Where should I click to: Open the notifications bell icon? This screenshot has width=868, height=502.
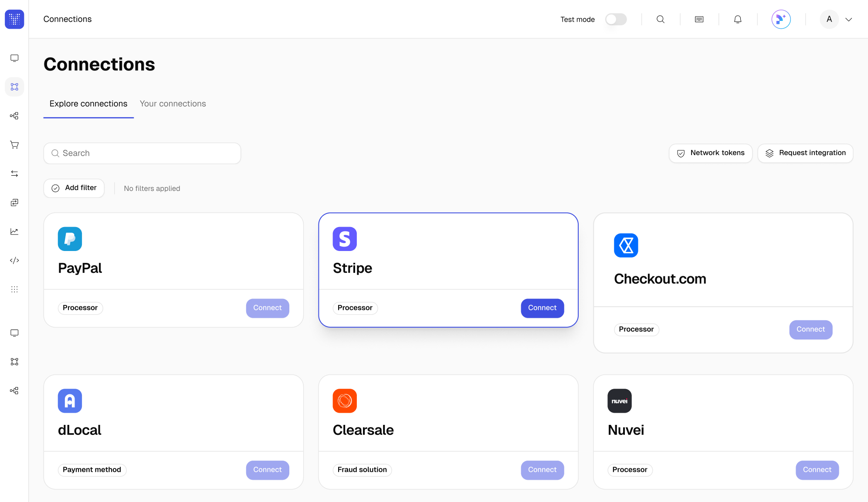coord(738,19)
